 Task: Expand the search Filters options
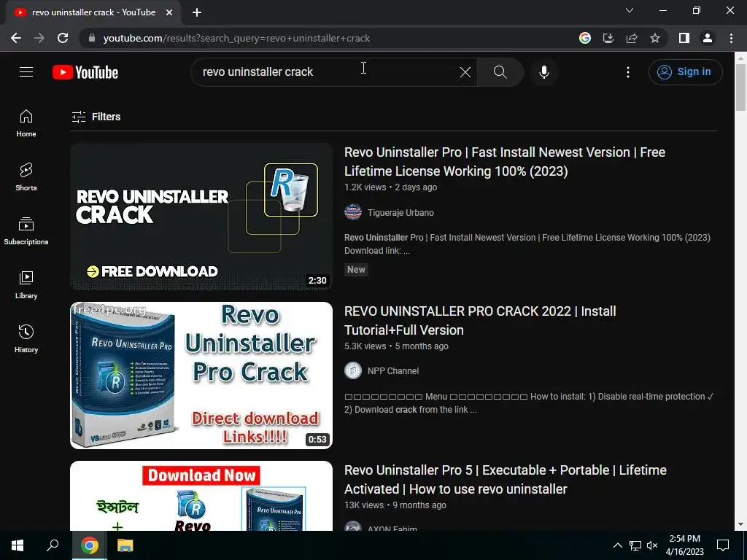point(96,117)
